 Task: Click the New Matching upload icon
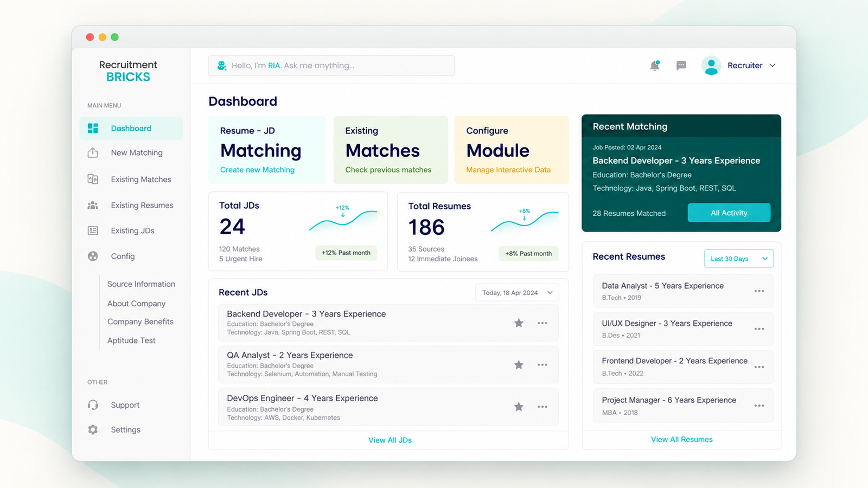coord(93,153)
